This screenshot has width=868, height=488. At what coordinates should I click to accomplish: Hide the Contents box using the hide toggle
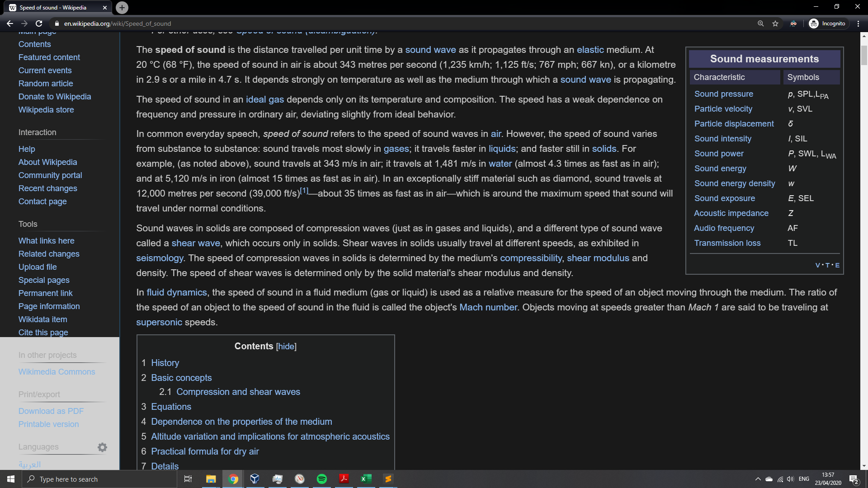tap(286, 346)
